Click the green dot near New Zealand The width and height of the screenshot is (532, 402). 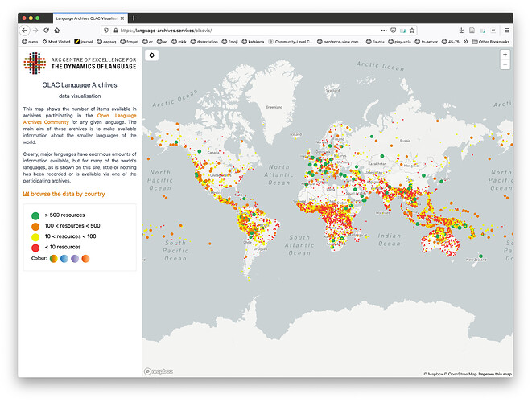[x=480, y=256]
